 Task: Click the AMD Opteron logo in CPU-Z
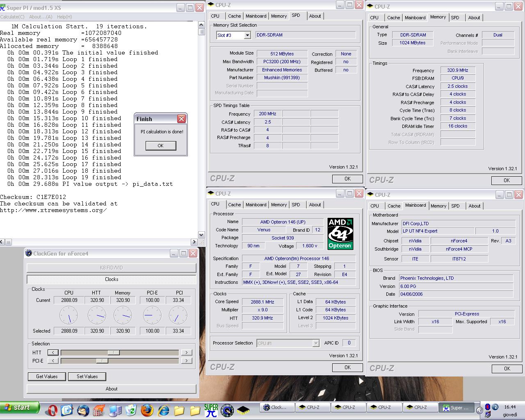tap(340, 234)
